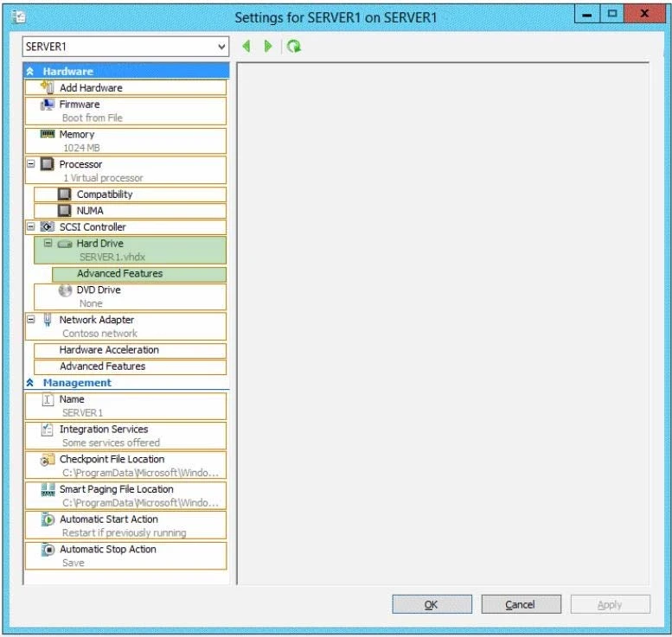
Task: Click the Add Hardware icon
Action: tap(48, 87)
